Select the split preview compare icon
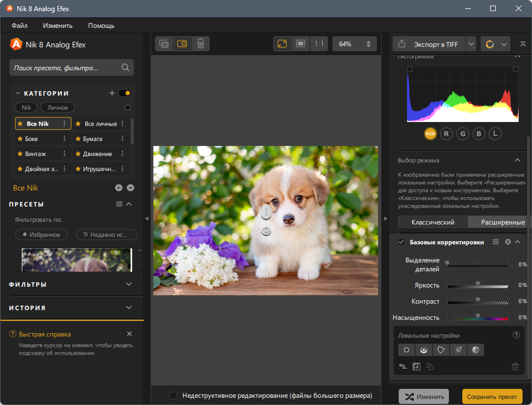 [x=182, y=43]
